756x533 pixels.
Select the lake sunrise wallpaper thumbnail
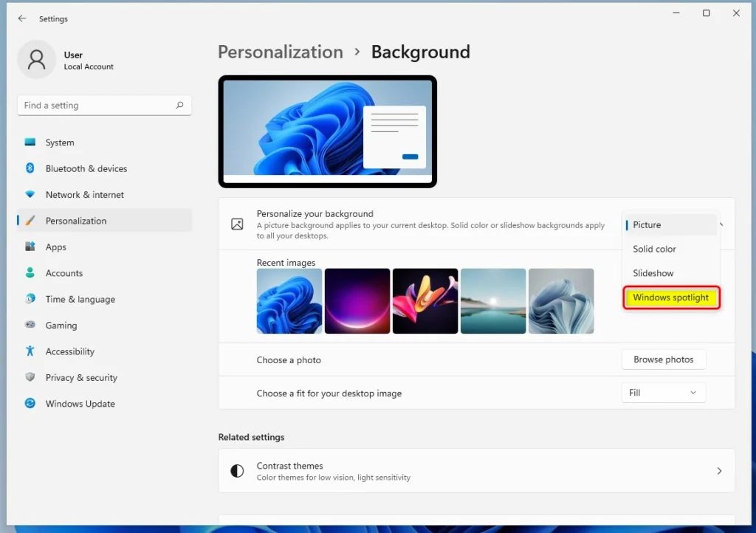click(493, 301)
